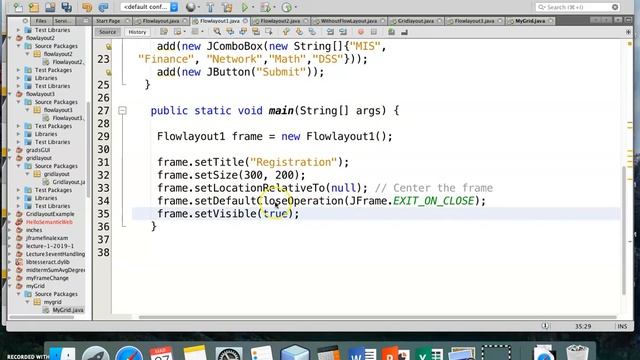This screenshot has width=640, height=360.
Task: Click the Build Project hammer icon
Action: click(210, 7)
